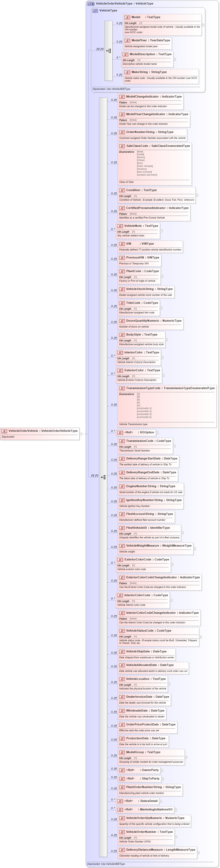
Task: Expand the FleetVehicleID : IdentifierType element
Action: coord(182,533)
